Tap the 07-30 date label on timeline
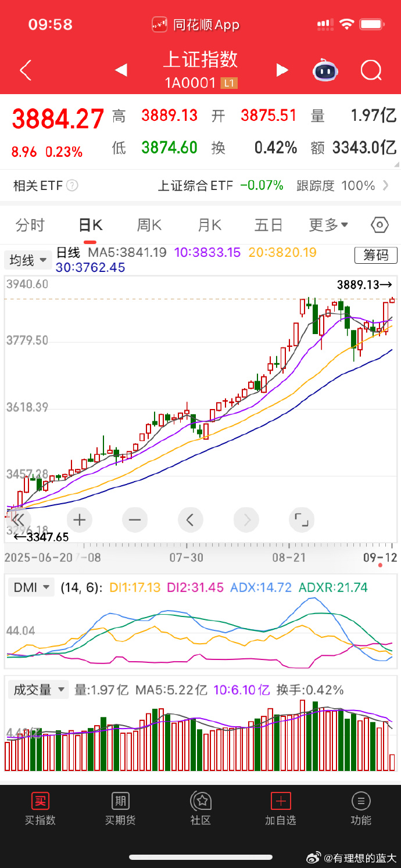Screen dimensions: 401x868 pyautogui.click(x=186, y=557)
